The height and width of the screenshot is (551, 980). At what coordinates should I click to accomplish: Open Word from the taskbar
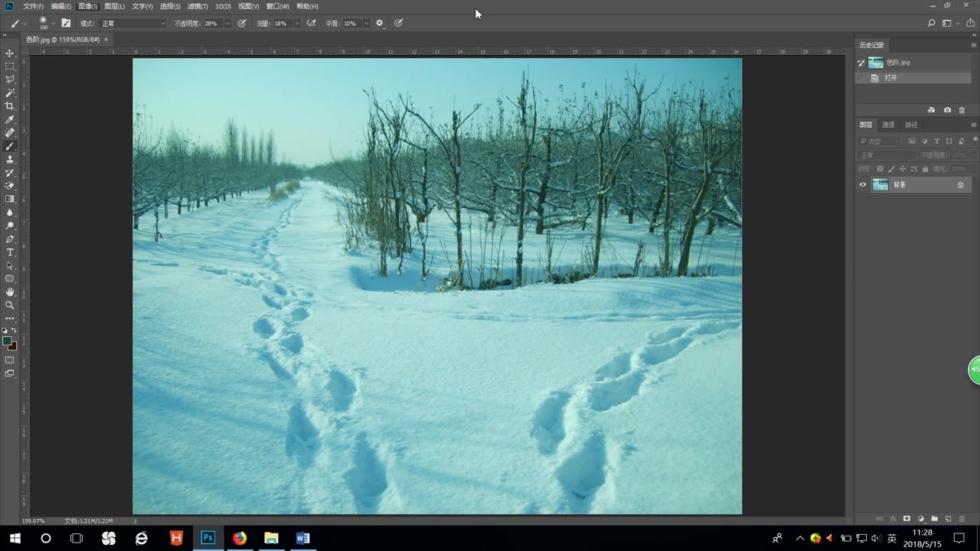[302, 538]
